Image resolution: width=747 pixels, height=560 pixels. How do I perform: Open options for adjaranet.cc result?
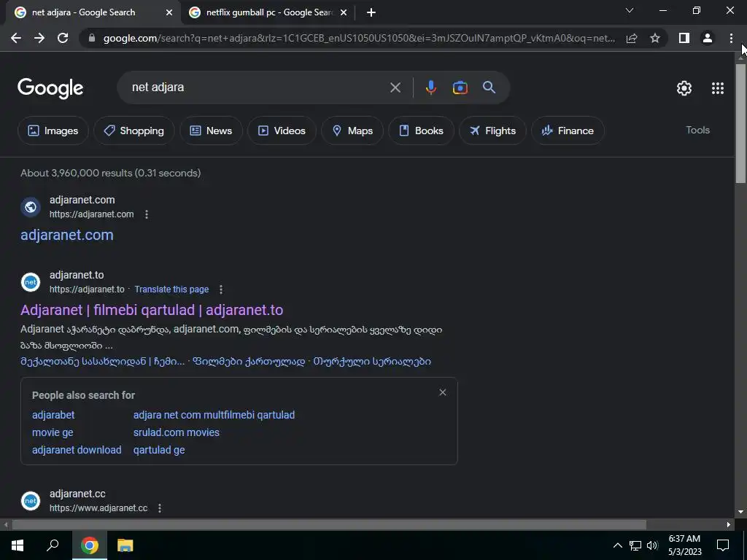pos(160,508)
